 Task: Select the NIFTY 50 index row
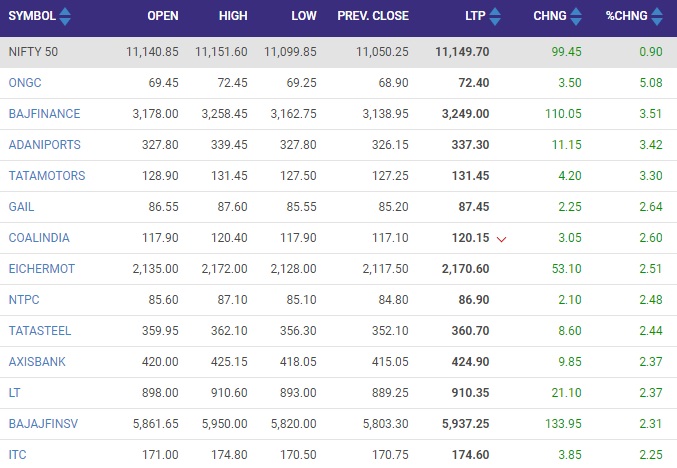tap(338, 52)
